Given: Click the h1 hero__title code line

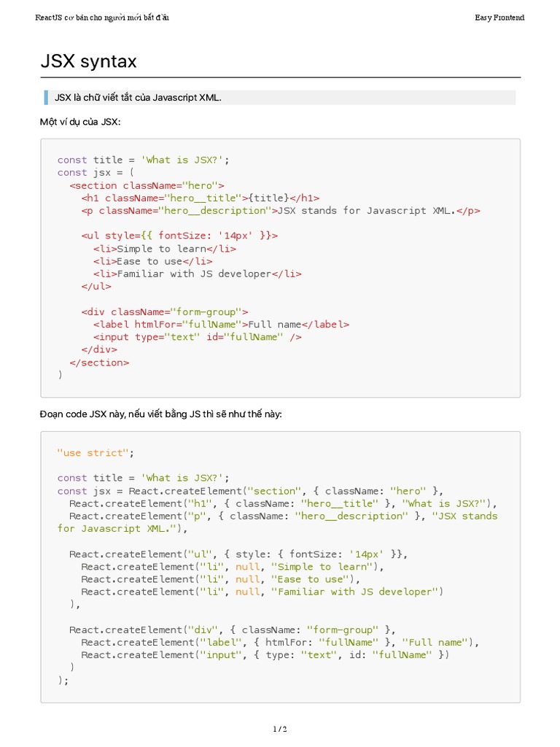Looking at the screenshot, I should [200, 198].
